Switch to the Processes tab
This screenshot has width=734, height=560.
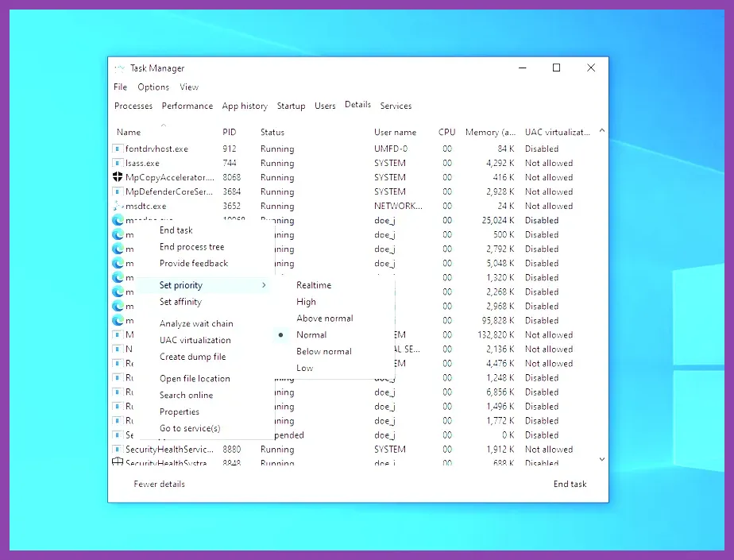133,106
